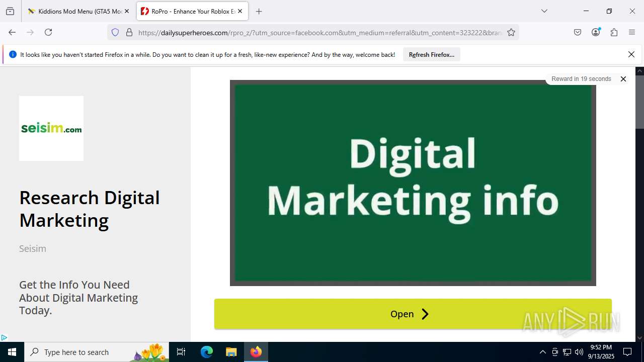644x362 pixels.
Task: Expand the list all tabs dropdown
Action: tap(544, 11)
